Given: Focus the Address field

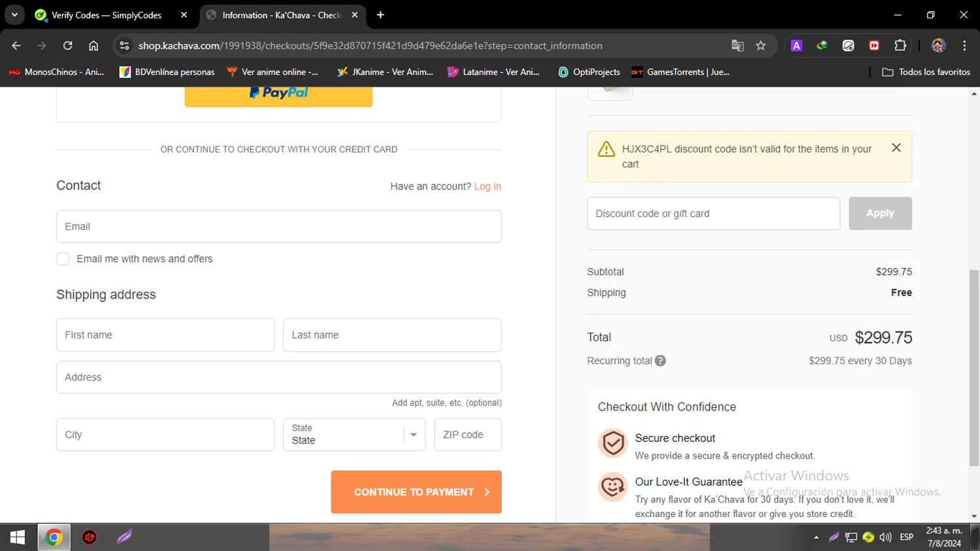Looking at the screenshot, I should click(279, 377).
